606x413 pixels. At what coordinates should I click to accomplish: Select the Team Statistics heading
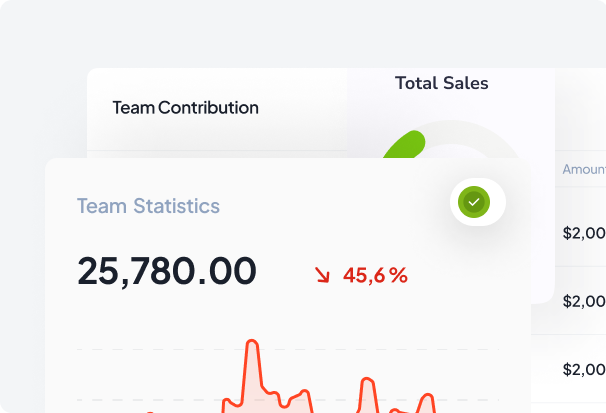tap(148, 206)
